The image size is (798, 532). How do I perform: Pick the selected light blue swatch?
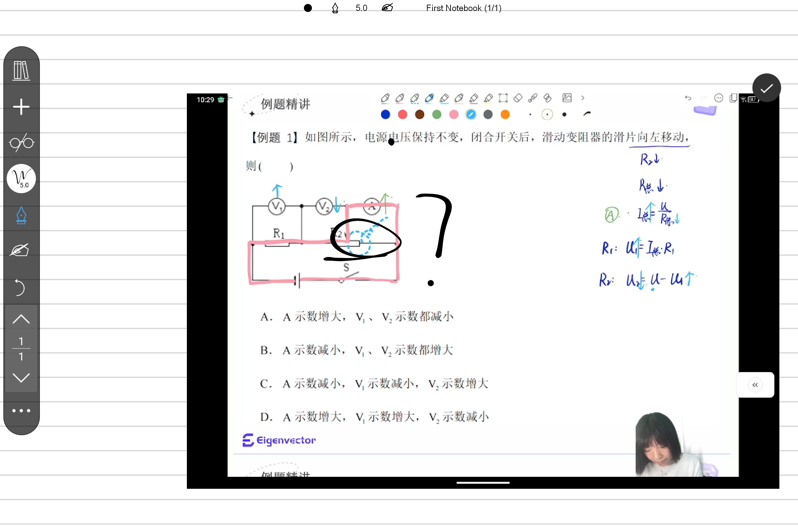tap(471, 115)
